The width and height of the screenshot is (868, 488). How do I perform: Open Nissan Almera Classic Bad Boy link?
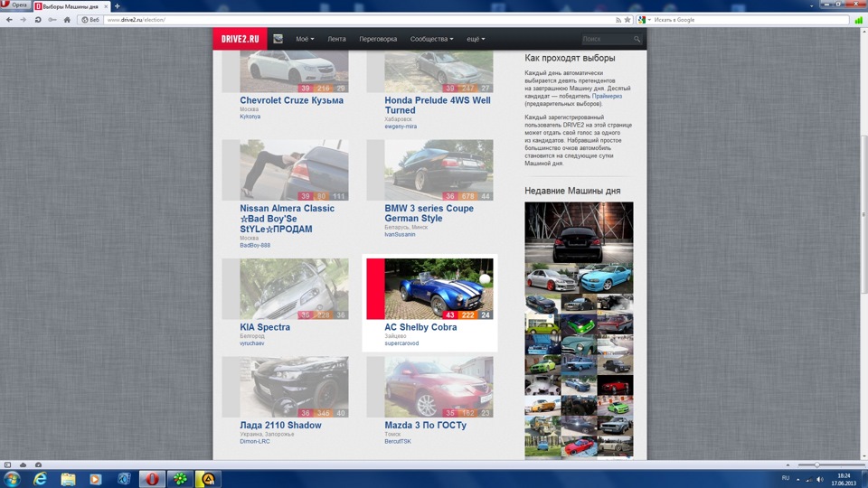287,219
